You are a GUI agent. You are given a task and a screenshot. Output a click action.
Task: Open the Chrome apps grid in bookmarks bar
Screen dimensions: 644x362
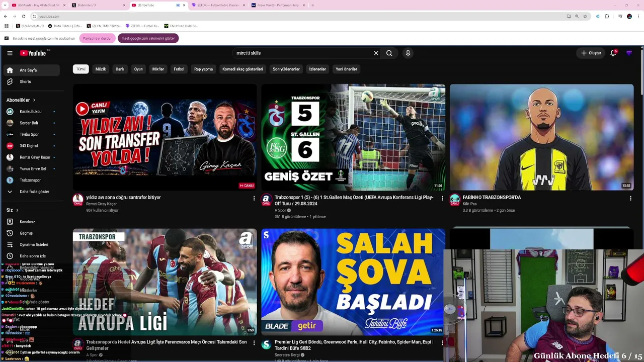[6, 26]
